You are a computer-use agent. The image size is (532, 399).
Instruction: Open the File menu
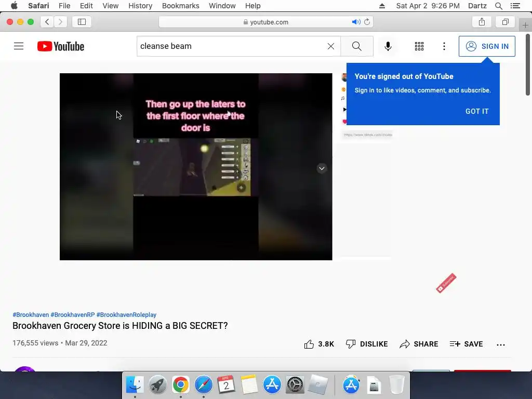[x=64, y=6]
